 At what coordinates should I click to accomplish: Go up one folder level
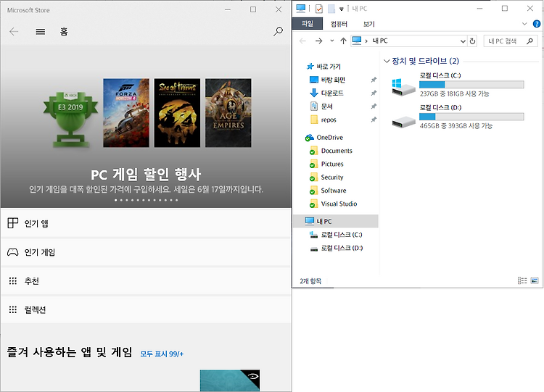click(343, 41)
